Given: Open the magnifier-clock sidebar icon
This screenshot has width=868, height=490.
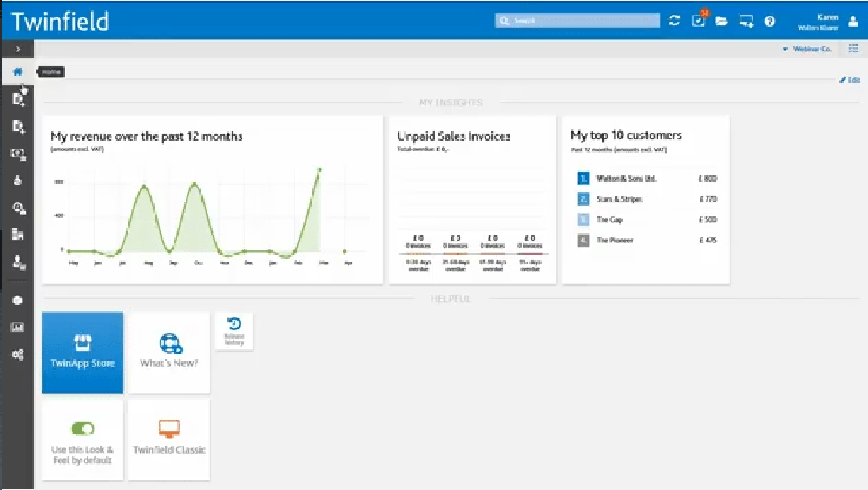Looking at the screenshot, I should pyautogui.click(x=18, y=208).
